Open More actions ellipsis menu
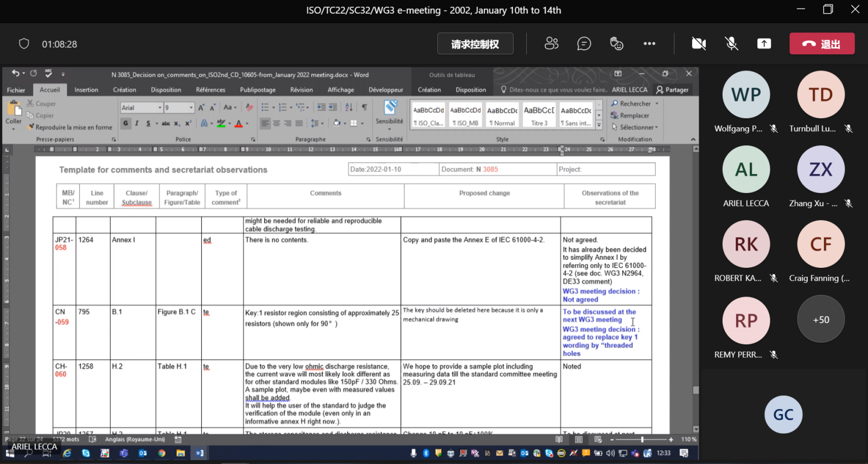This screenshot has height=464, width=868. pyautogui.click(x=649, y=44)
